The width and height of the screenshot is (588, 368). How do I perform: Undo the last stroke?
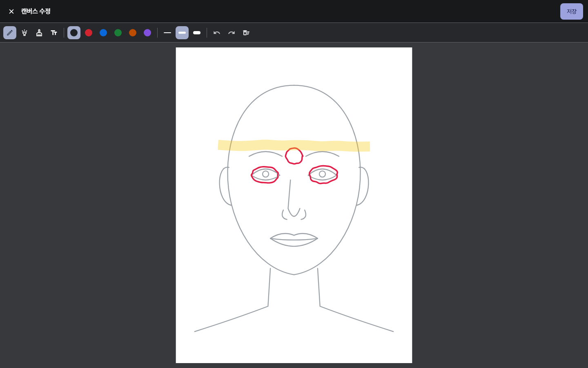(x=217, y=33)
